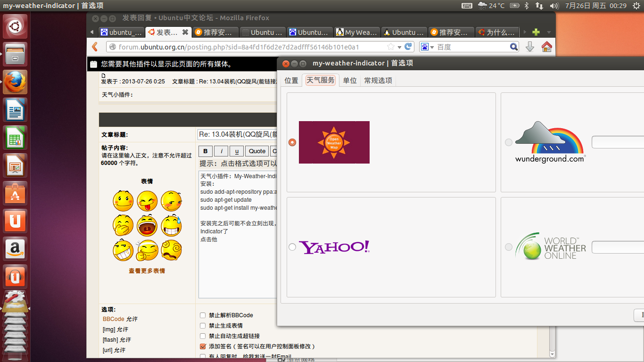The height and width of the screenshot is (362, 644).
Task: Open the battery indicator in top panel
Action: 515,6
